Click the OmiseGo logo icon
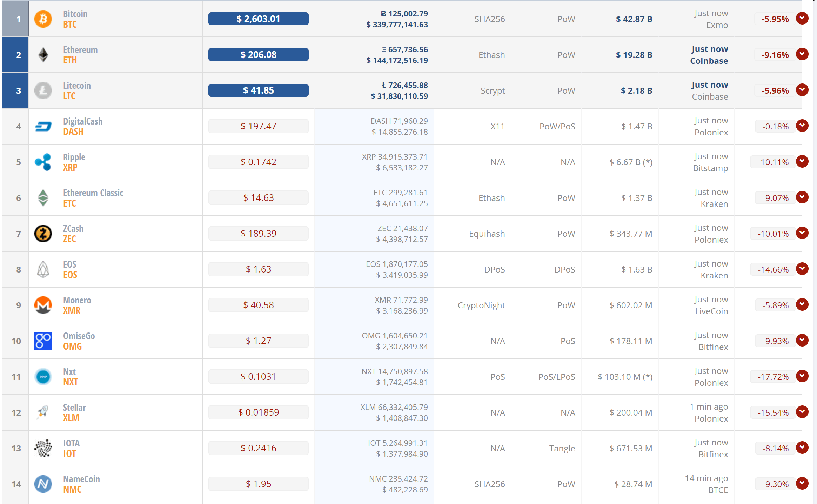The height and width of the screenshot is (504, 817). tap(43, 341)
